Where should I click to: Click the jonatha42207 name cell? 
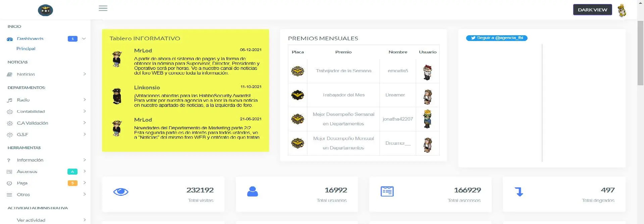click(x=398, y=119)
